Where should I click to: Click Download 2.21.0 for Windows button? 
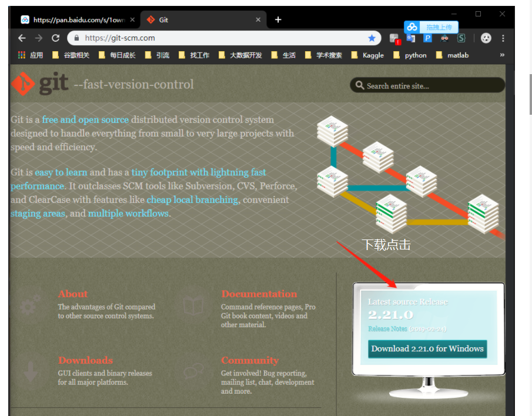tap(427, 349)
